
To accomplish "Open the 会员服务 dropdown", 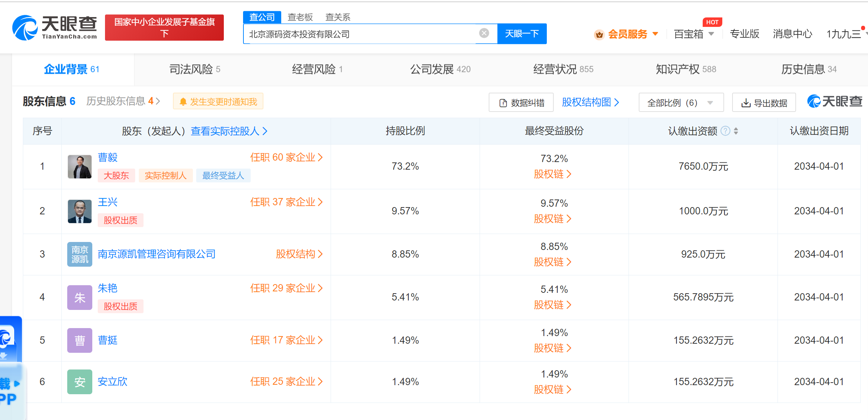I will pos(633,34).
